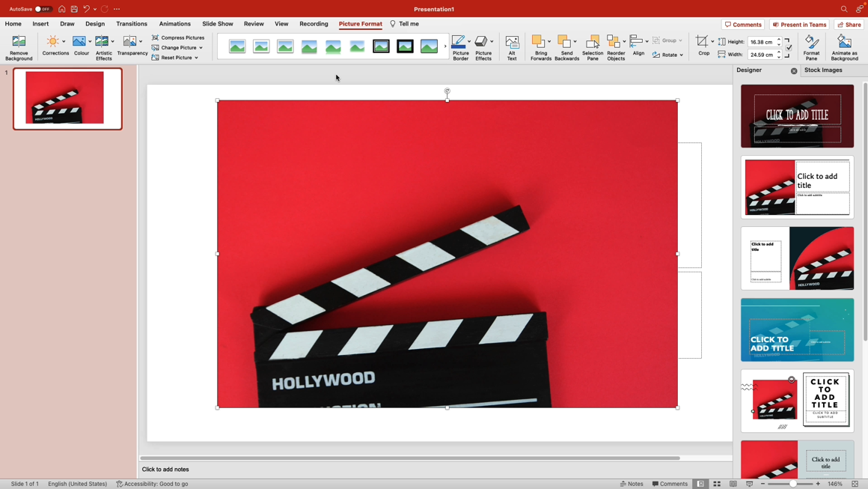Open the Transitions tab
Screen dimensions: 868x489
[132, 24]
